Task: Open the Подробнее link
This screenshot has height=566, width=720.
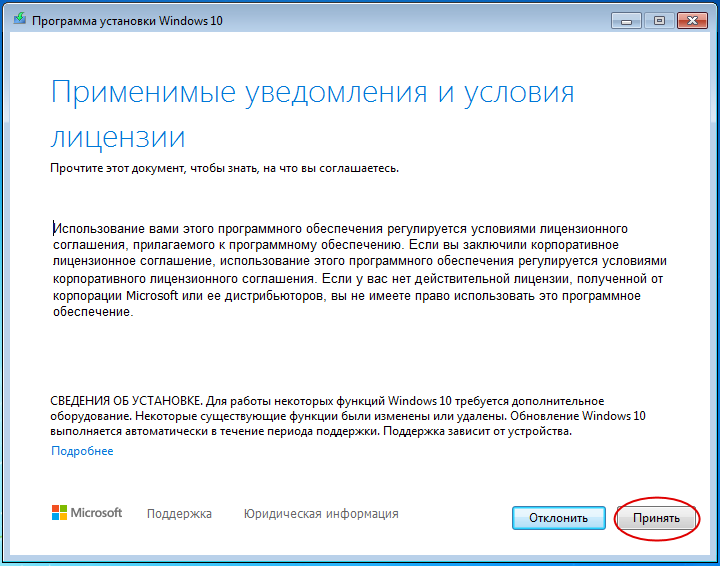Action: (82, 451)
